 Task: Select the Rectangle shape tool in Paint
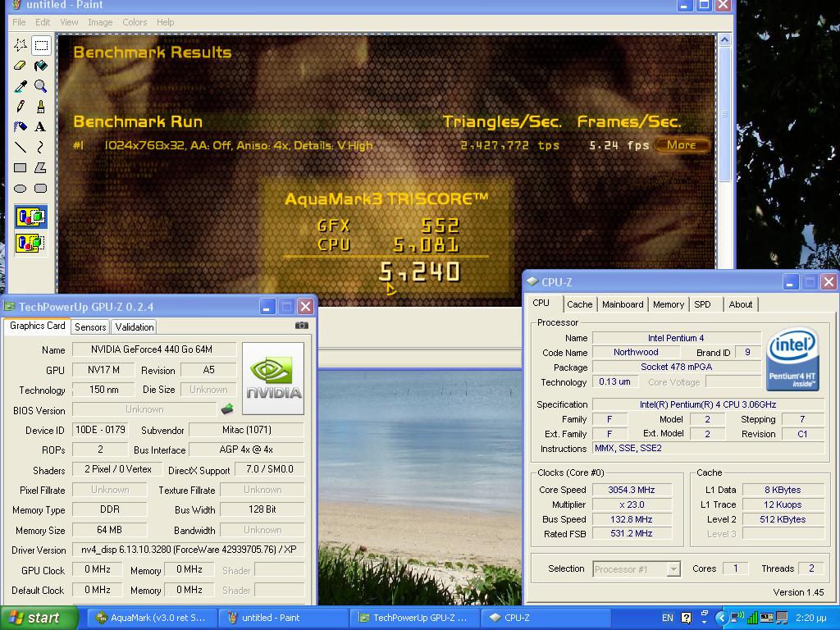tap(21, 167)
